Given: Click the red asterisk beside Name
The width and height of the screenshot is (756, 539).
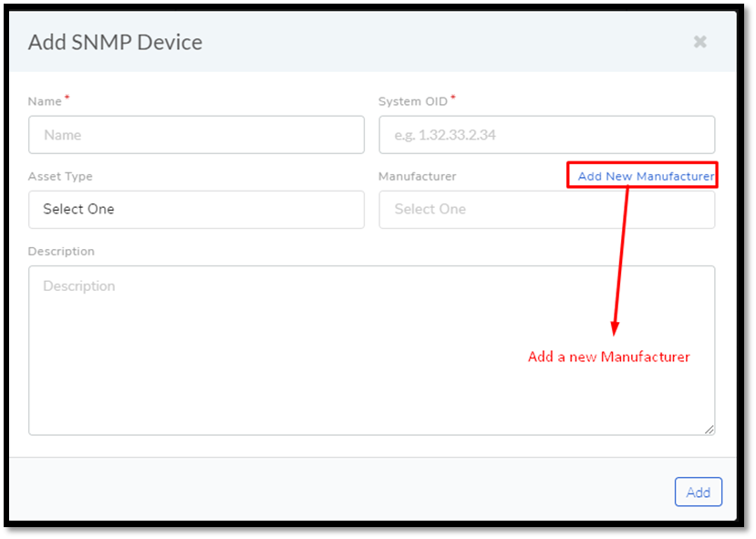Looking at the screenshot, I should [67, 98].
